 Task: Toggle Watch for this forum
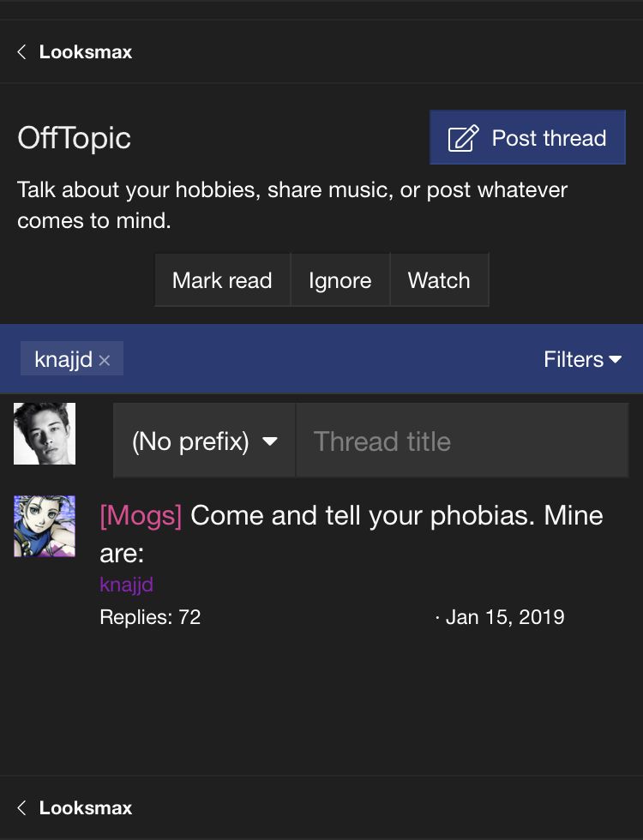coord(439,280)
